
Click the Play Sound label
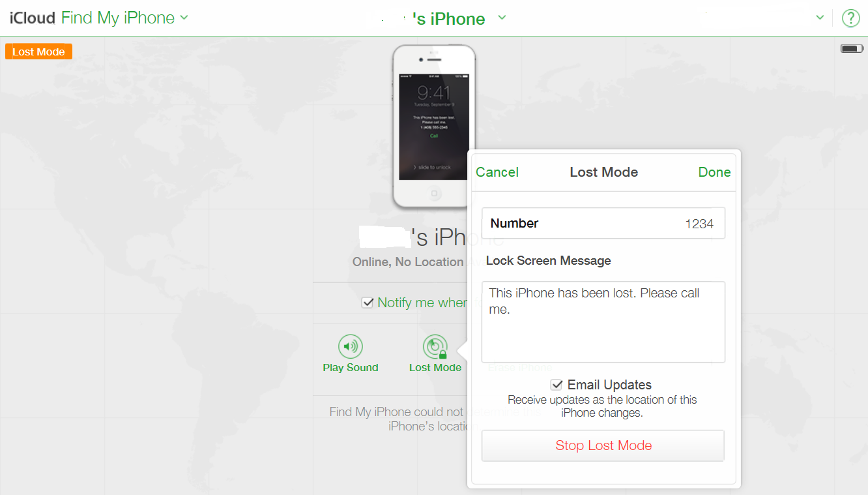pos(351,367)
